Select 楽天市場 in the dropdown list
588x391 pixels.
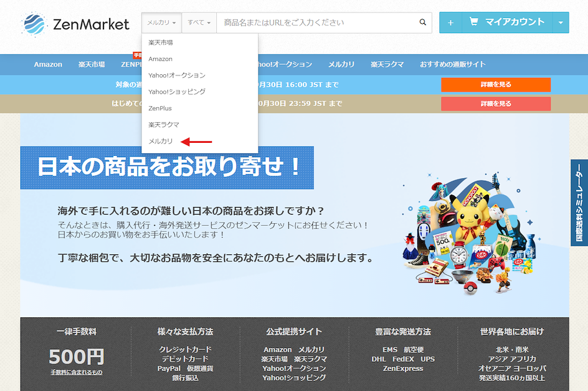[199, 42]
